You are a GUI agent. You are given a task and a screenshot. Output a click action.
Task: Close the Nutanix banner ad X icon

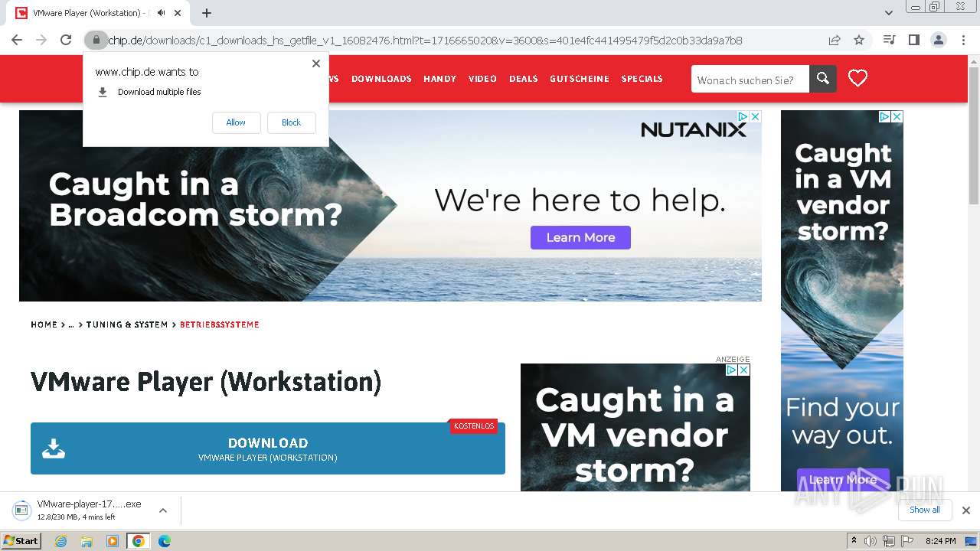point(755,116)
